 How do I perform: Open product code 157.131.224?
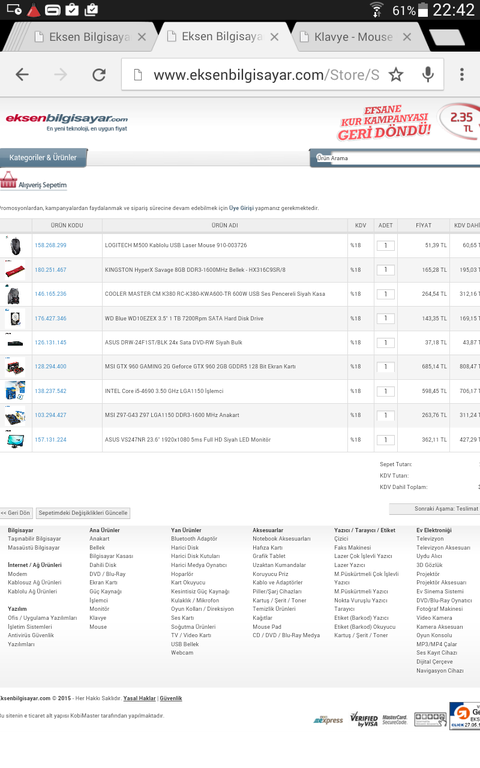pyautogui.click(x=50, y=440)
